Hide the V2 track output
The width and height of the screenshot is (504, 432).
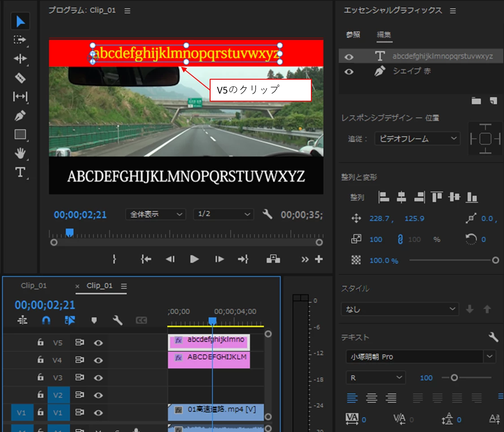99,395
